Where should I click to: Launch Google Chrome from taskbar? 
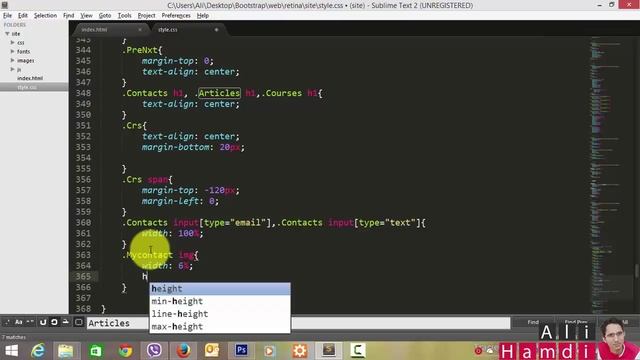[125, 351]
